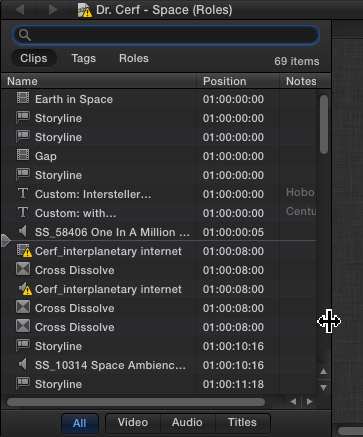Click the audio warning icon of Cerf_interplanetary internet
The height and width of the screenshot is (437, 363).
(25, 288)
